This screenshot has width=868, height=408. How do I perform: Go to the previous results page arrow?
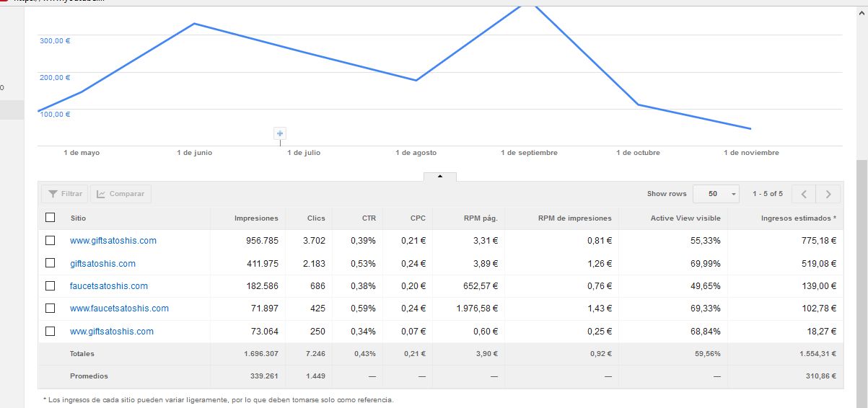[804, 194]
